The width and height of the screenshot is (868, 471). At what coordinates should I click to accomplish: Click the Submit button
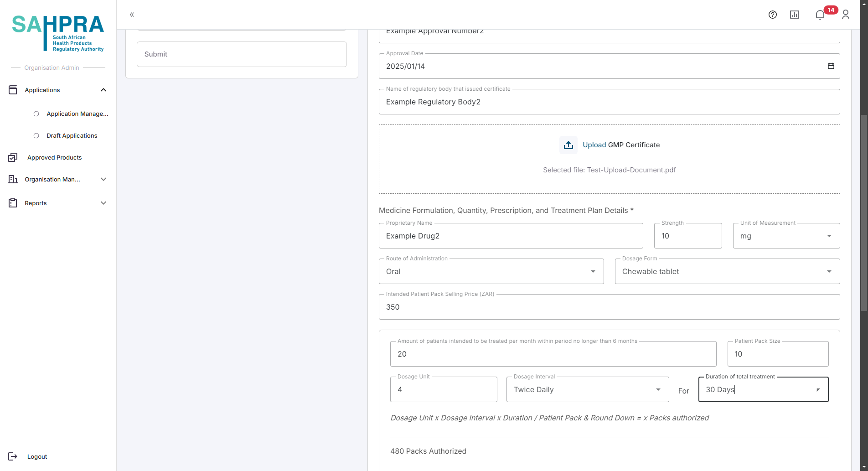(x=242, y=54)
